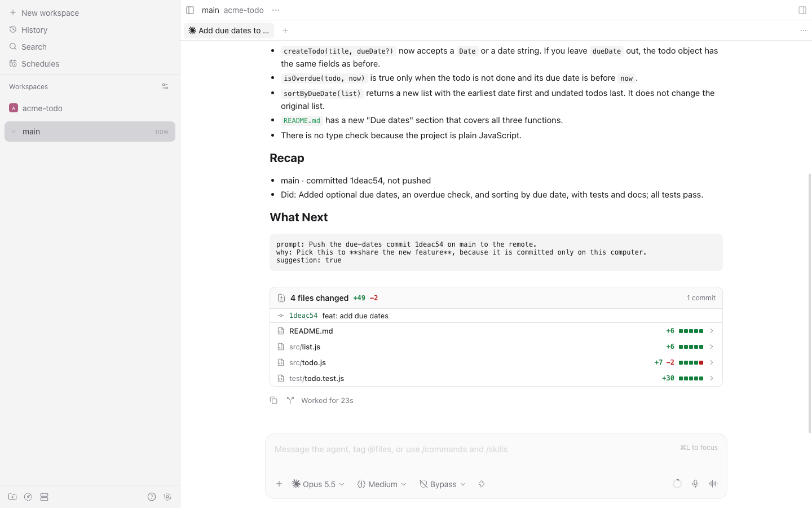This screenshot has width=812, height=508.
Task: Open the settings gear icon
Action: (x=167, y=497)
